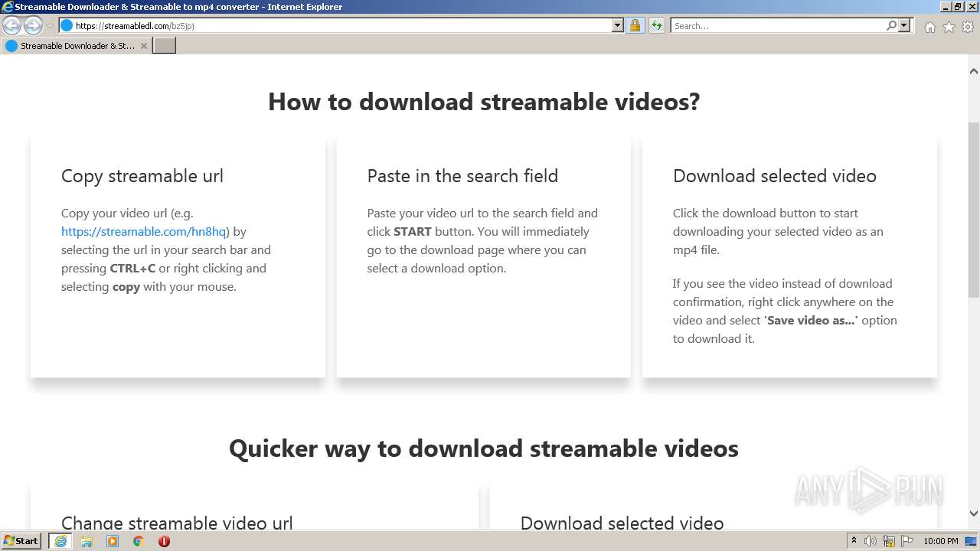Click bold "Save video as..." text
This screenshot has height=551, width=980.
tap(811, 320)
